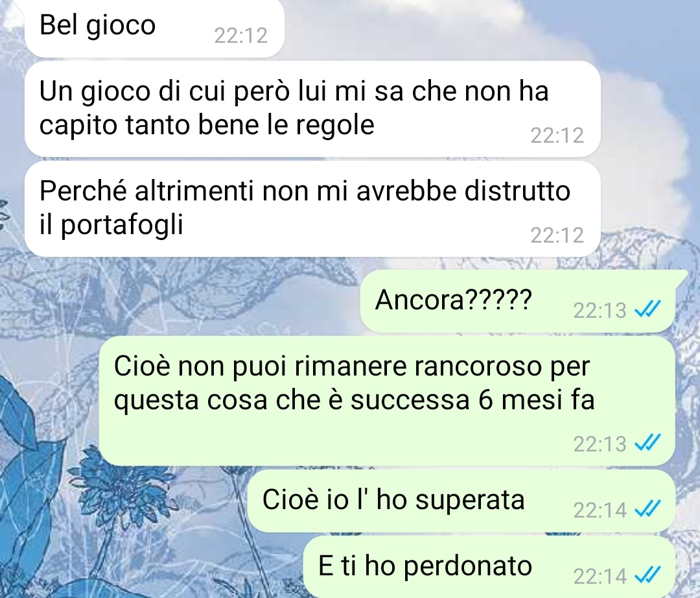700x598 pixels.
Task: Tap blue ticks next to "Cioè io l' ho superata"
Action: click(647, 508)
